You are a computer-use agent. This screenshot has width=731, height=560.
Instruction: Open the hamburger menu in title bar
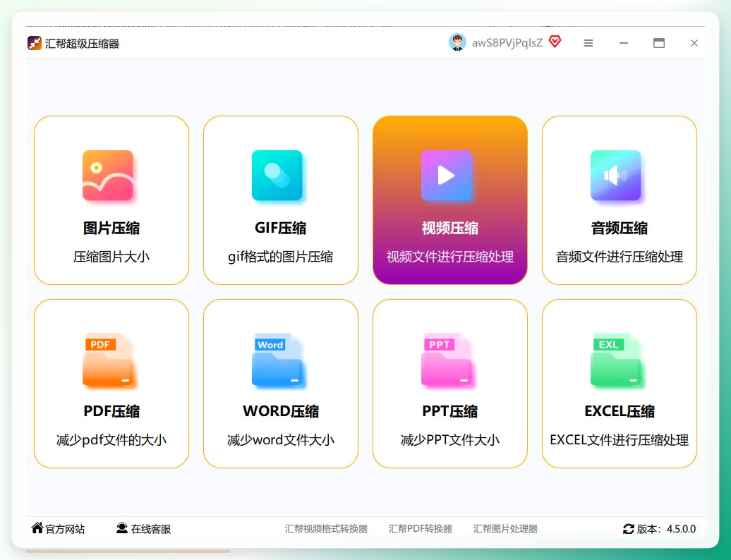588,43
